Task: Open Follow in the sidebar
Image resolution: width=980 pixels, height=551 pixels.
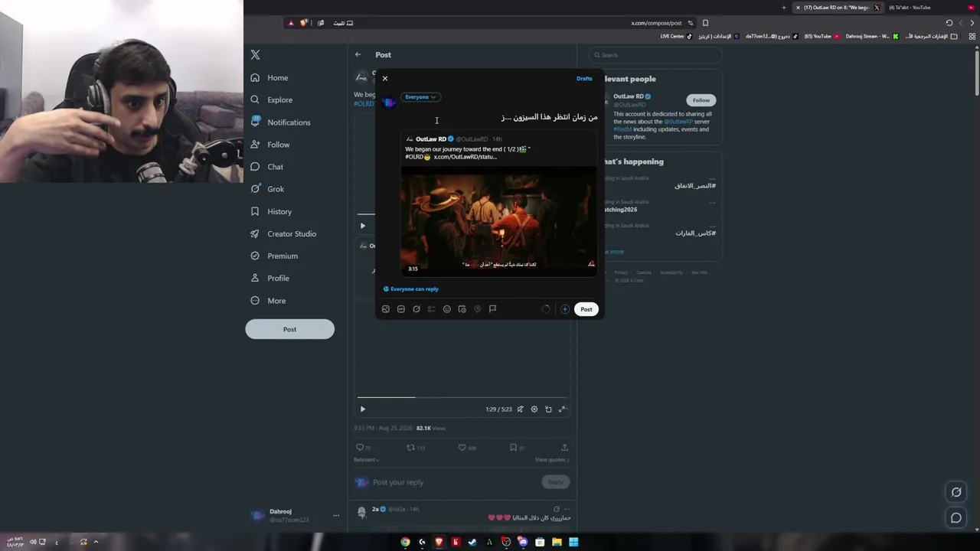Action: coord(270,145)
